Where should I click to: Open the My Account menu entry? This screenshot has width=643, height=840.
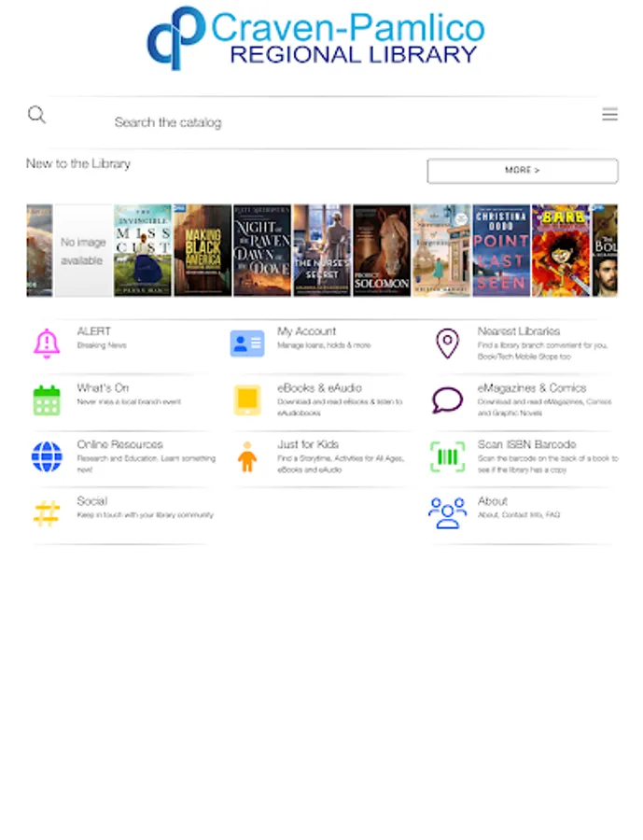pos(321,343)
